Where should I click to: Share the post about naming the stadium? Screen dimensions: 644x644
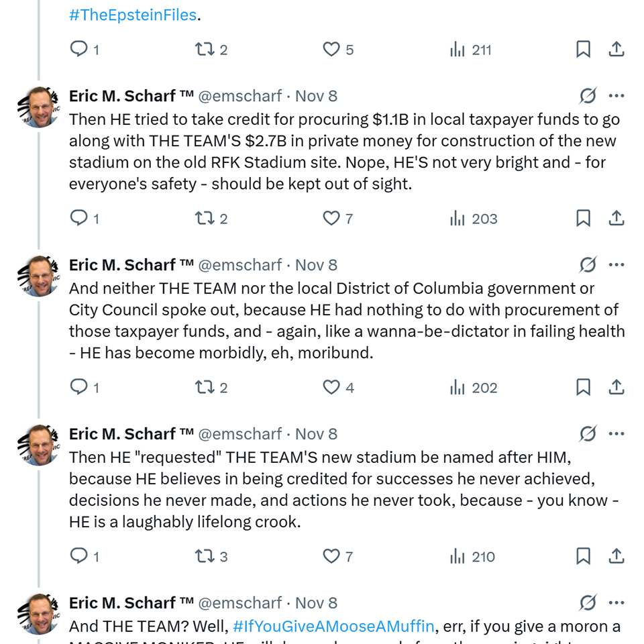click(616, 556)
